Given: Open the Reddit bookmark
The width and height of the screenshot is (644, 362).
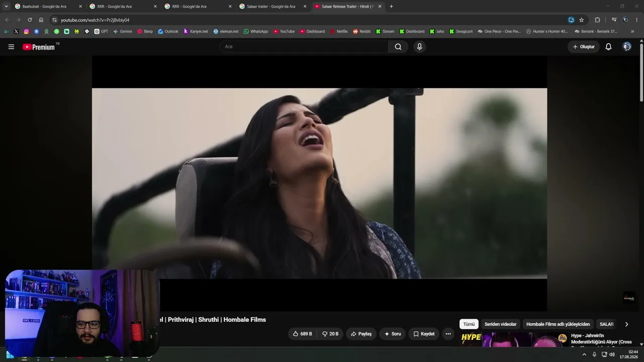Looking at the screenshot, I should [362, 31].
